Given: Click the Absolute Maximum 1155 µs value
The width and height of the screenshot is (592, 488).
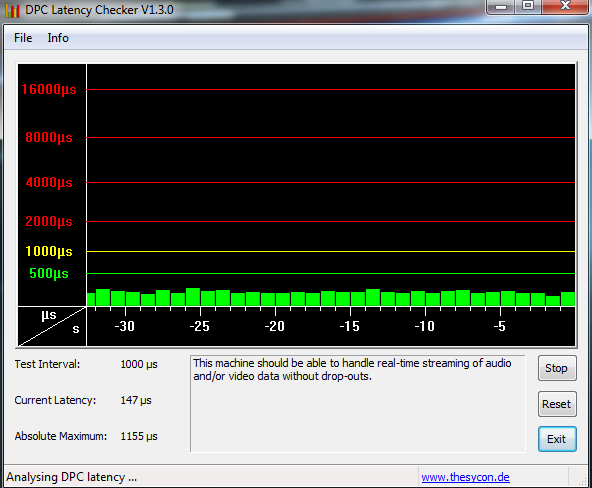Looking at the screenshot, I should (x=139, y=436).
